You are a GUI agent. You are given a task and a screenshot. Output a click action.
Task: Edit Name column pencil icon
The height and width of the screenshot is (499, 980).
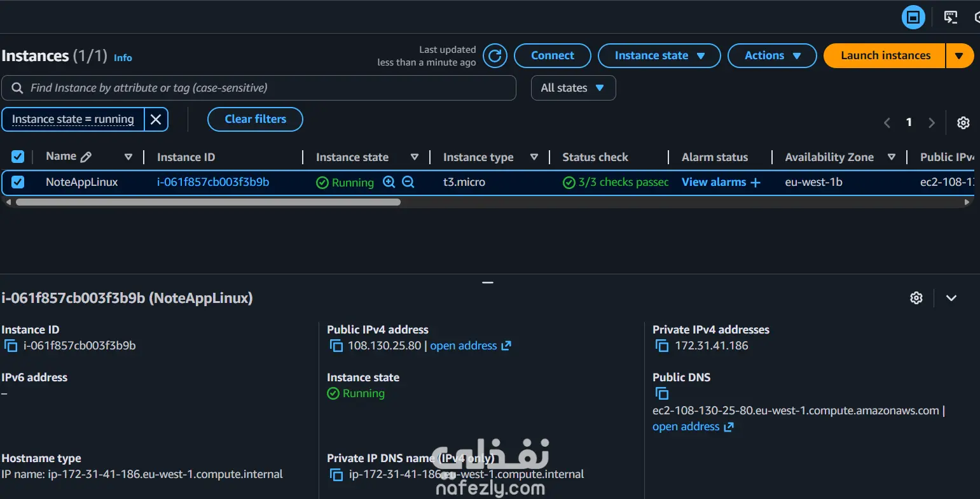(x=86, y=157)
